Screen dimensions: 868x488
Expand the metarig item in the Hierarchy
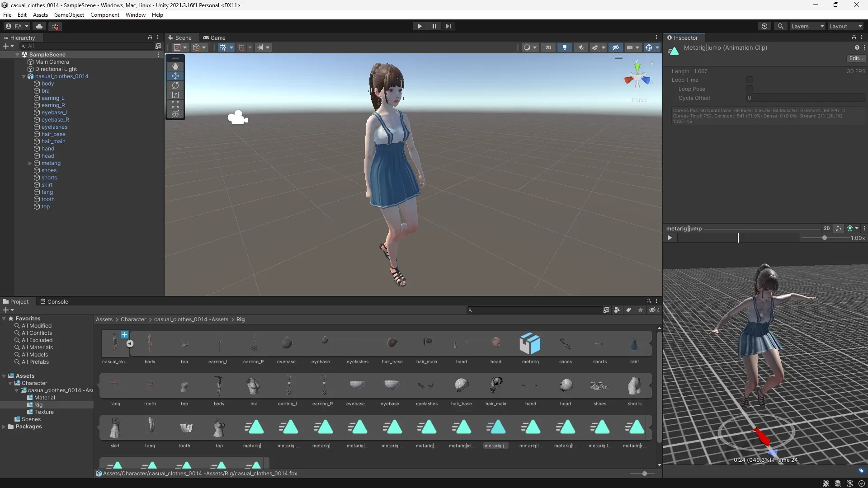(29, 163)
